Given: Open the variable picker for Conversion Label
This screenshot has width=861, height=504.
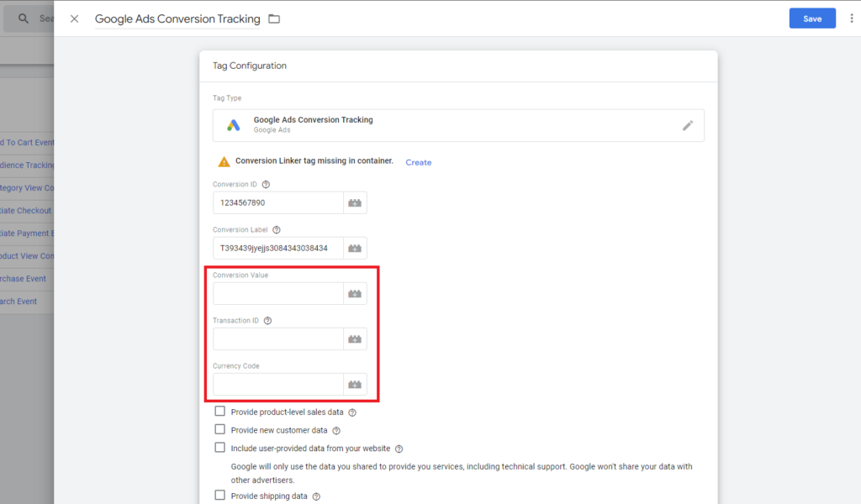Looking at the screenshot, I should (354, 248).
